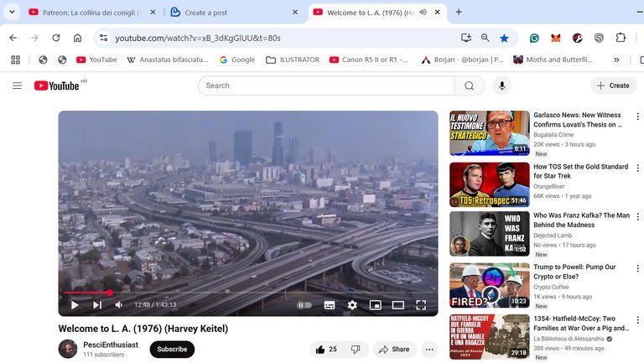The width and height of the screenshot is (644, 363).
Task: Toggle subtitles closed captions
Action: tap(330, 304)
